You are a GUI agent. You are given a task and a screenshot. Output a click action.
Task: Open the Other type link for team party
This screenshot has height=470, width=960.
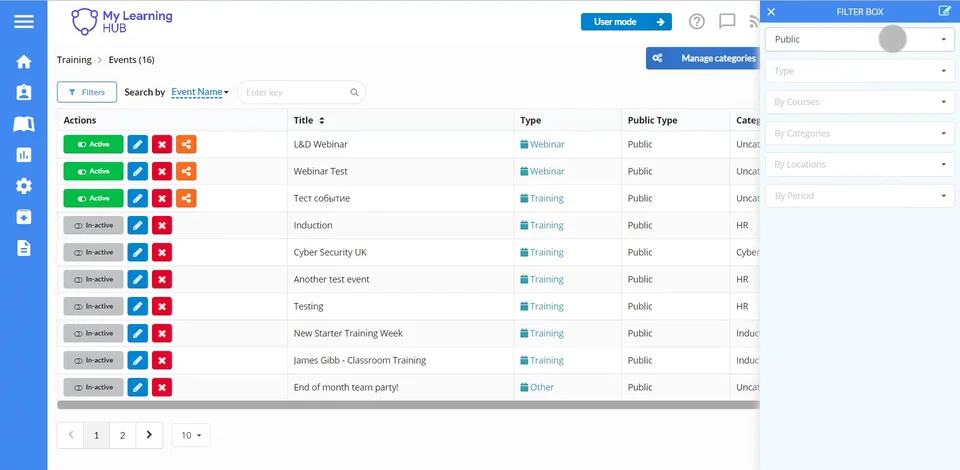click(x=537, y=387)
